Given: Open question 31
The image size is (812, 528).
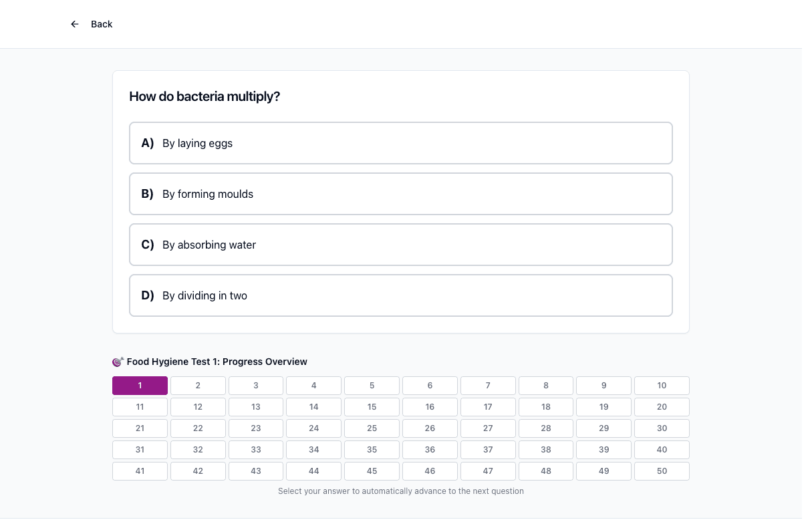Looking at the screenshot, I should tap(140, 450).
